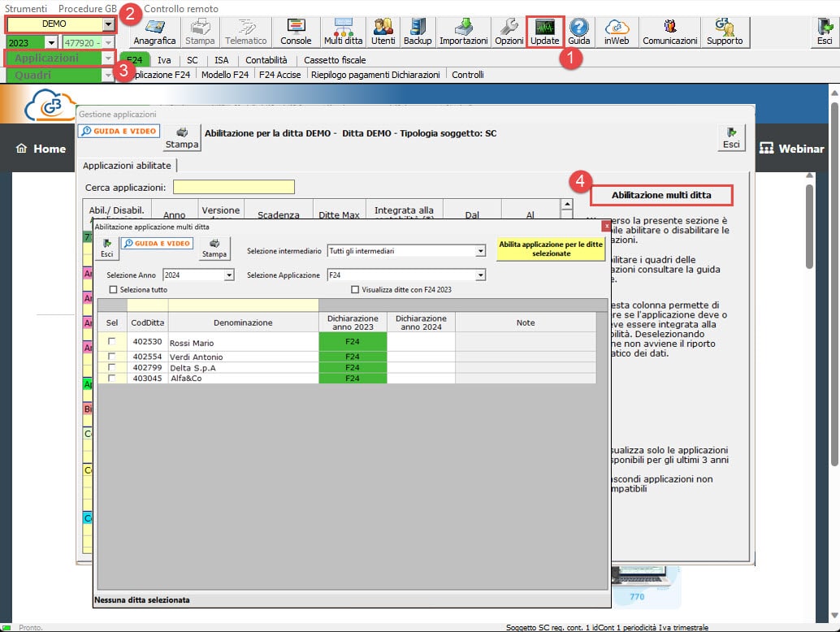Open the Selezione intermediario dropdown
840x632 pixels.
pyautogui.click(x=480, y=252)
